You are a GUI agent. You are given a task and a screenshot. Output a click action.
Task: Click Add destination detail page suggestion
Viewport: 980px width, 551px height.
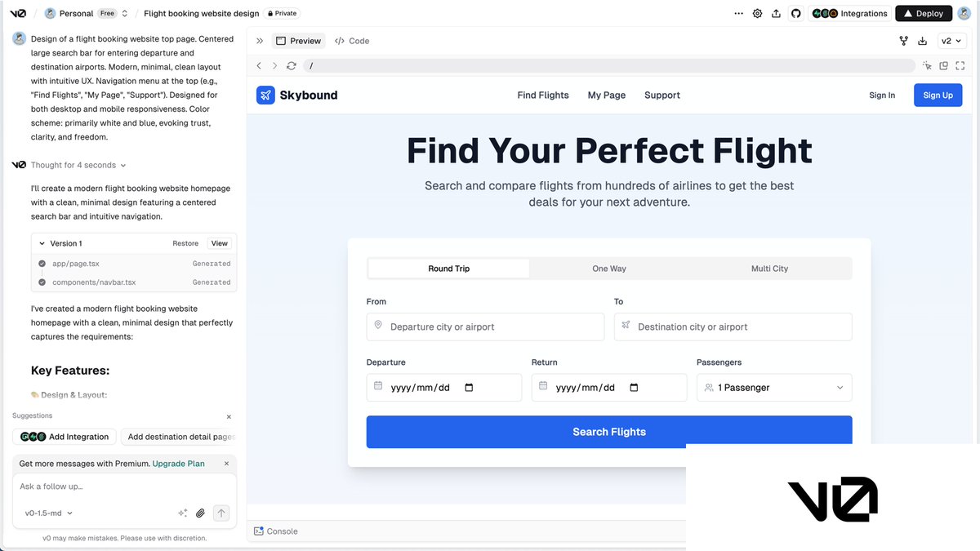(179, 437)
